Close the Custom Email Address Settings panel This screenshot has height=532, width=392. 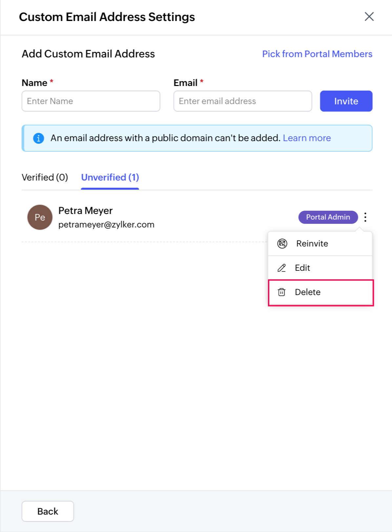coord(369,16)
